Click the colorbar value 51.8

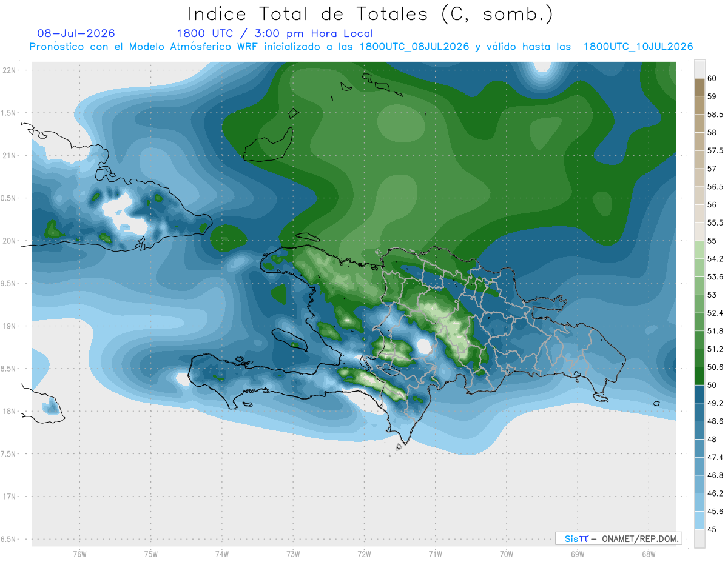715,331
